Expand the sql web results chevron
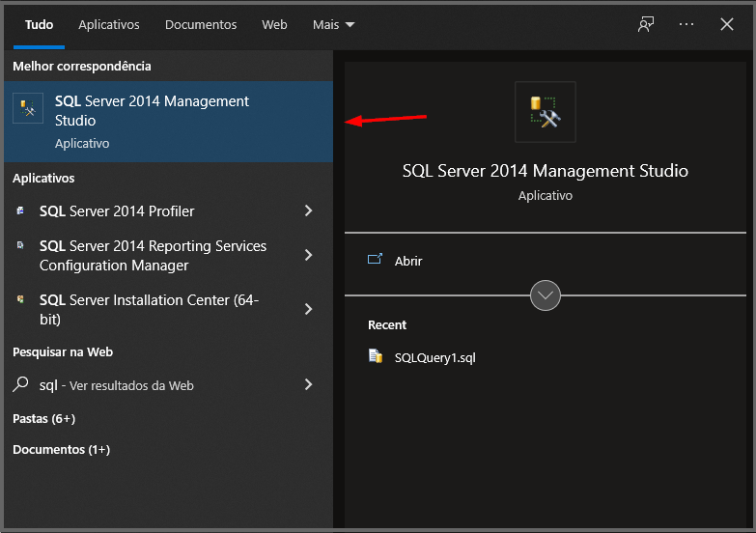Viewport: 756px width, 533px height. (x=309, y=384)
